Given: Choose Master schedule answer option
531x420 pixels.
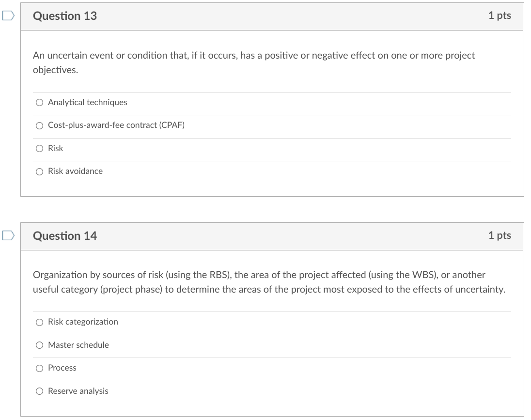Looking at the screenshot, I should click(x=39, y=345).
